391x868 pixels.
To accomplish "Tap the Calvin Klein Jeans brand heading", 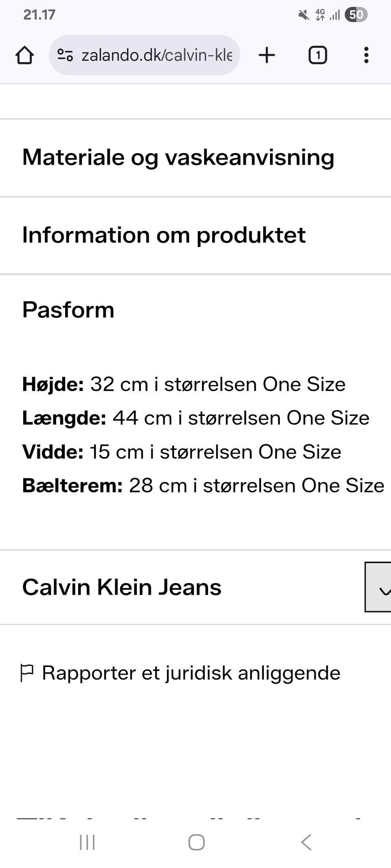I will tap(122, 587).
